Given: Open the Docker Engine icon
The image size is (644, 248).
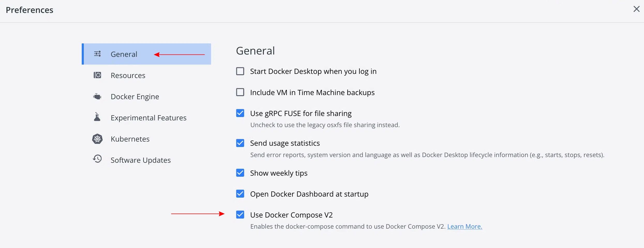Looking at the screenshot, I should tap(98, 96).
